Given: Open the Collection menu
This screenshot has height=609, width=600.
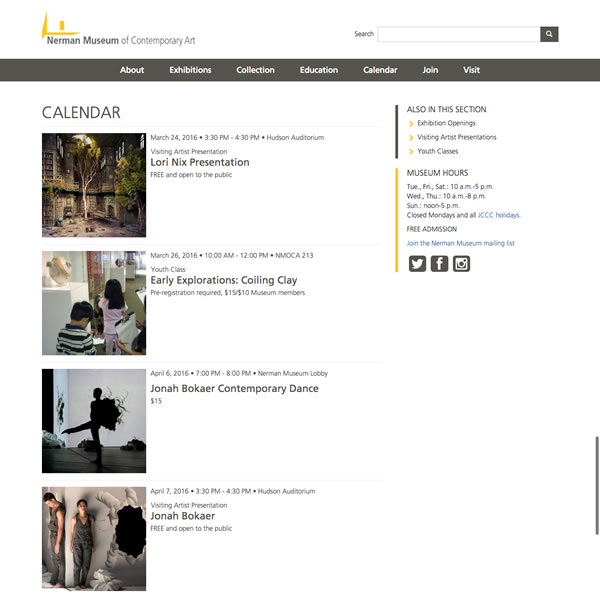Looking at the screenshot, I should [255, 70].
